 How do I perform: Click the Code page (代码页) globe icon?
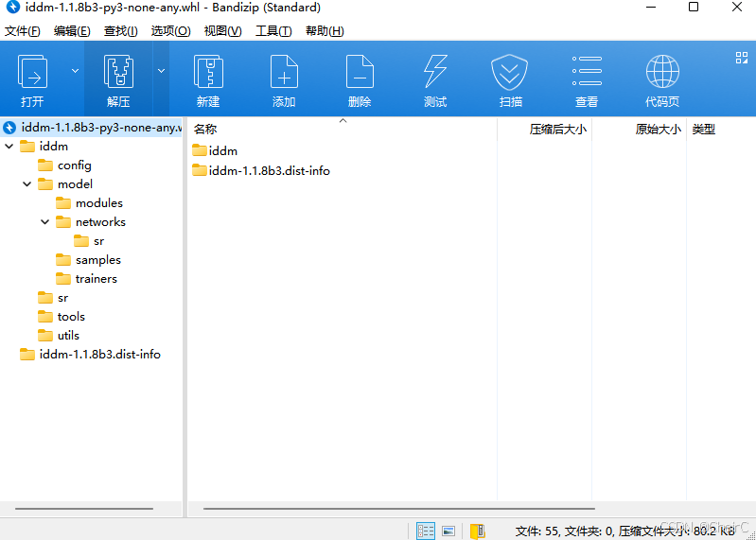[x=662, y=72]
